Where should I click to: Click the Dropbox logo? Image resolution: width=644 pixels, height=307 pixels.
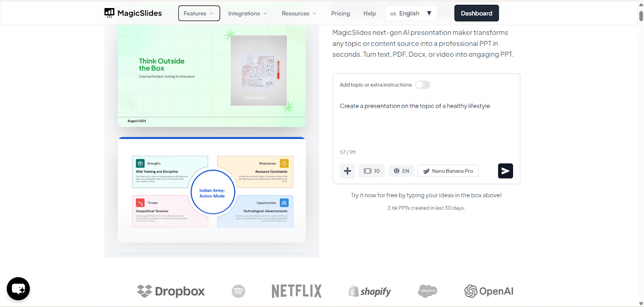[x=171, y=291]
